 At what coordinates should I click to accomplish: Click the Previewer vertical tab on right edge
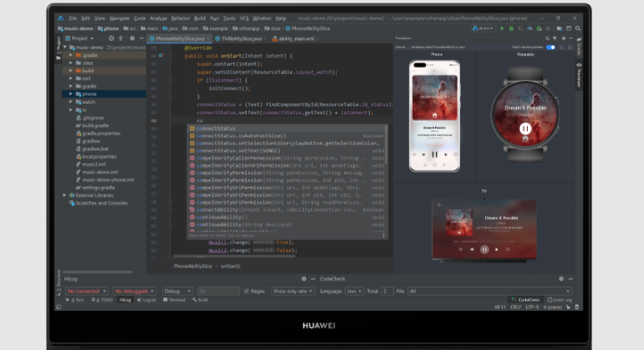point(579,75)
